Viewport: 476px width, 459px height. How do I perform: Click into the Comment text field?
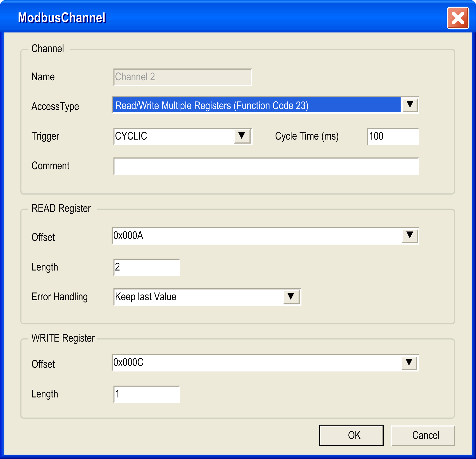266,166
